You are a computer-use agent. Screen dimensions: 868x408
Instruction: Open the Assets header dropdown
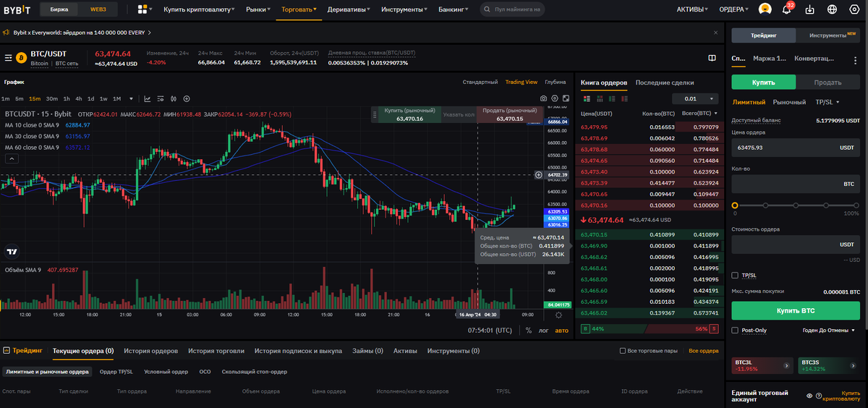(693, 9)
